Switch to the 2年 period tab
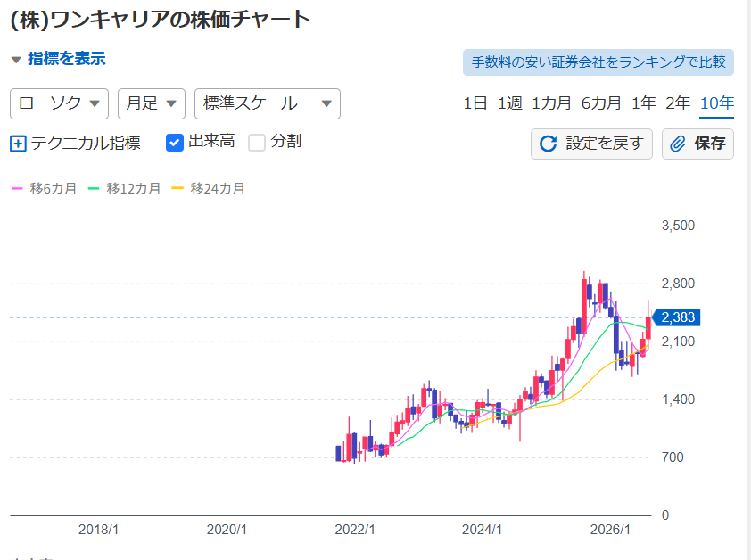 tap(678, 103)
